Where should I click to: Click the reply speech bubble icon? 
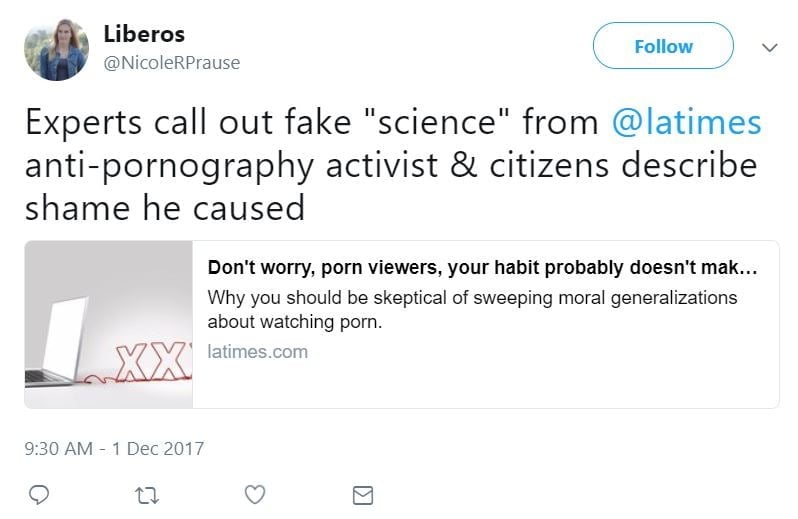tap(40, 495)
